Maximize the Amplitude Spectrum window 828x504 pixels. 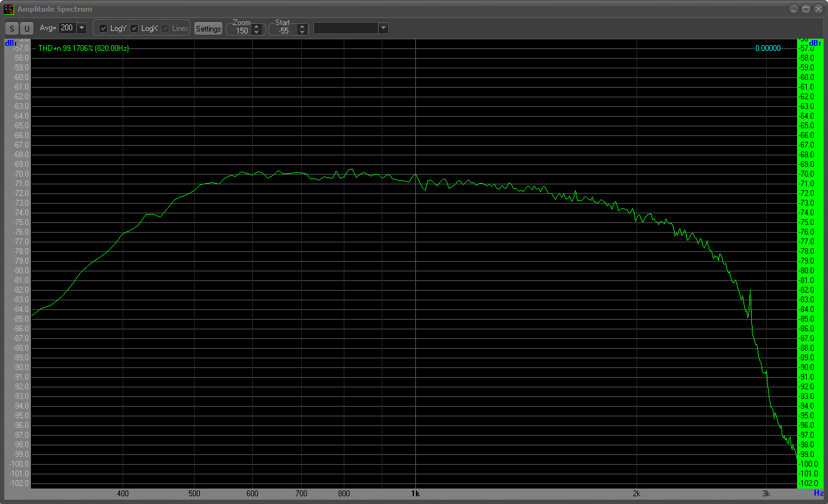click(805, 9)
